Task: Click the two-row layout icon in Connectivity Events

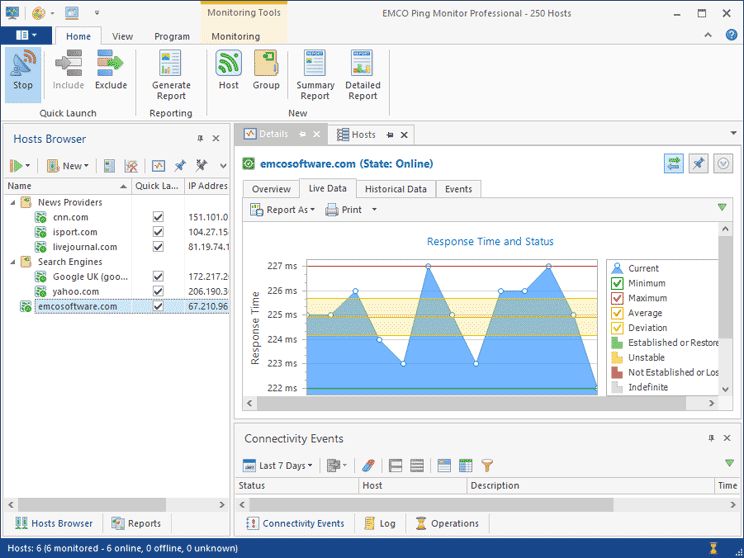Action: pyautogui.click(x=395, y=465)
